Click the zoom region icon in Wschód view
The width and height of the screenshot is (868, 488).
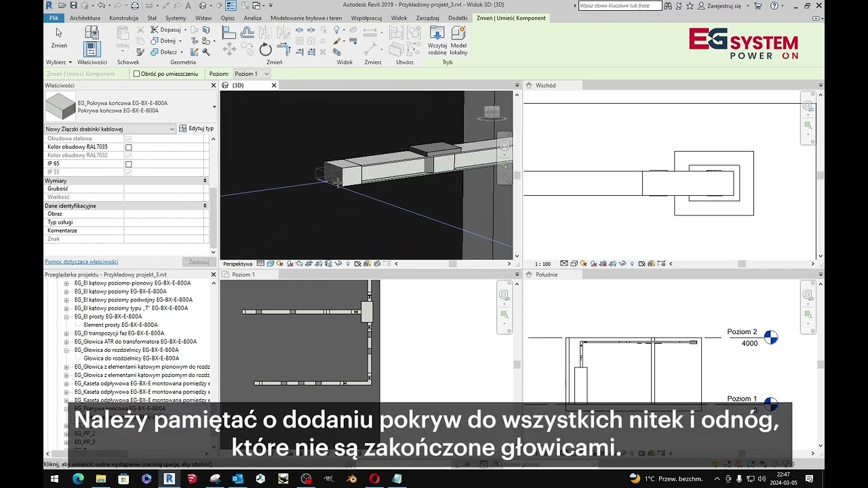point(808,125)
